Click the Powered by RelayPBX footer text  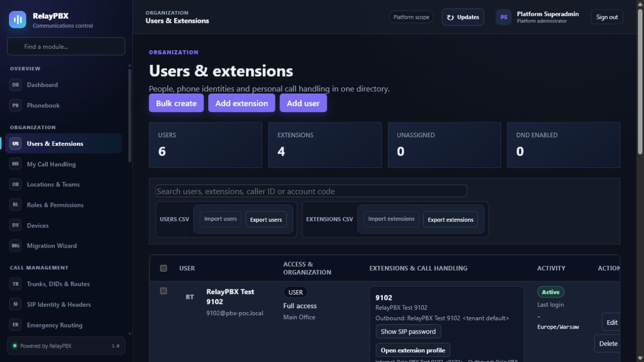[x=46, y=346]
